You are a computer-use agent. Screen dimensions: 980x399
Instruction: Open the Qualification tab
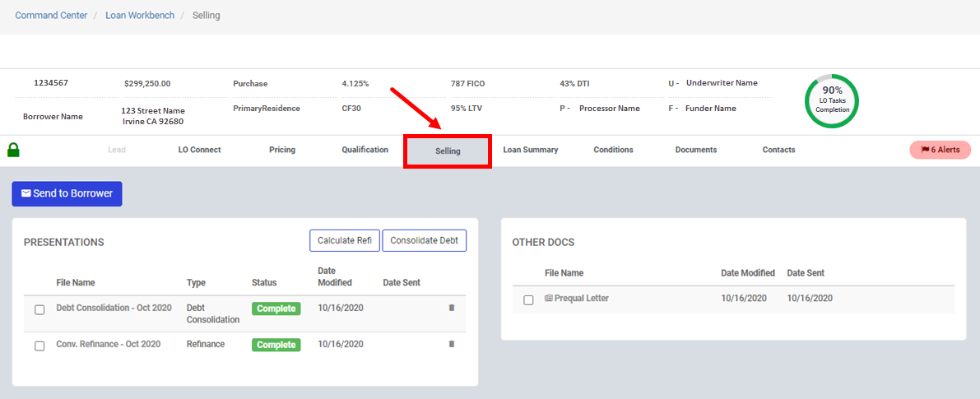tap(365, 150)
